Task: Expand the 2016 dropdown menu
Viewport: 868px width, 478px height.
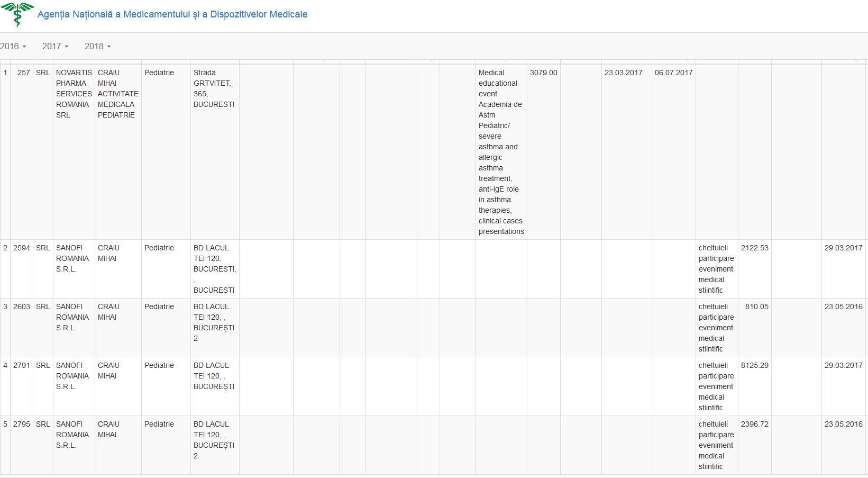Action: pyautogui.click(x=13, y=46)
